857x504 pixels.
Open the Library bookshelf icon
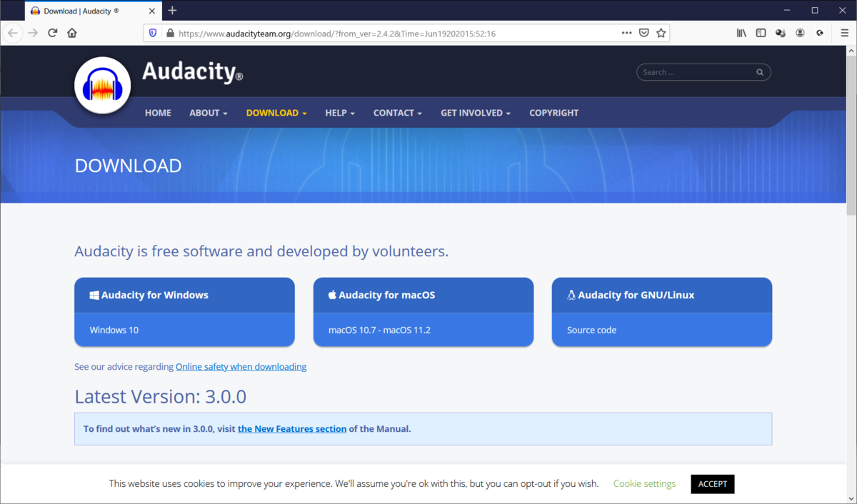tap(741, 33)
